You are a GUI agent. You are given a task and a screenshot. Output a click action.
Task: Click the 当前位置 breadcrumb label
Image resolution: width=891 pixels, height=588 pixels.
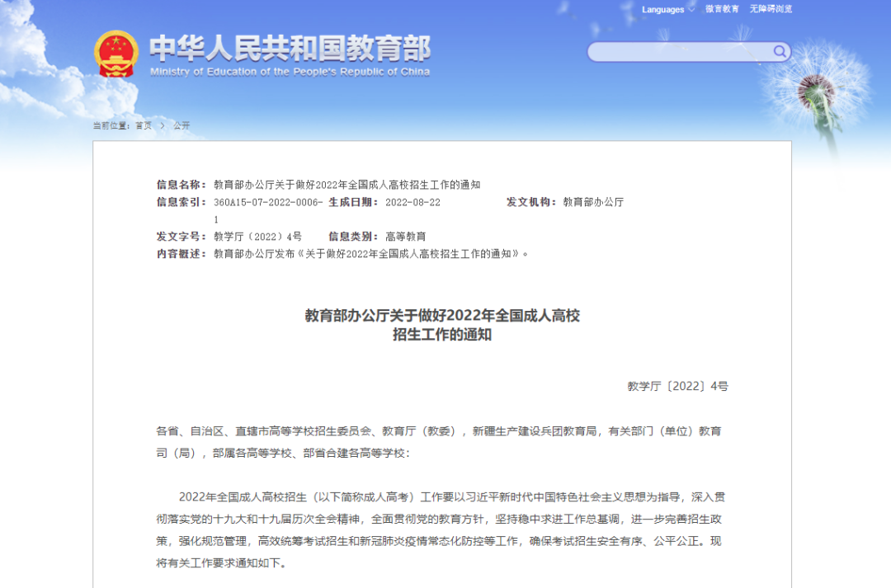[x=111, y=125]
